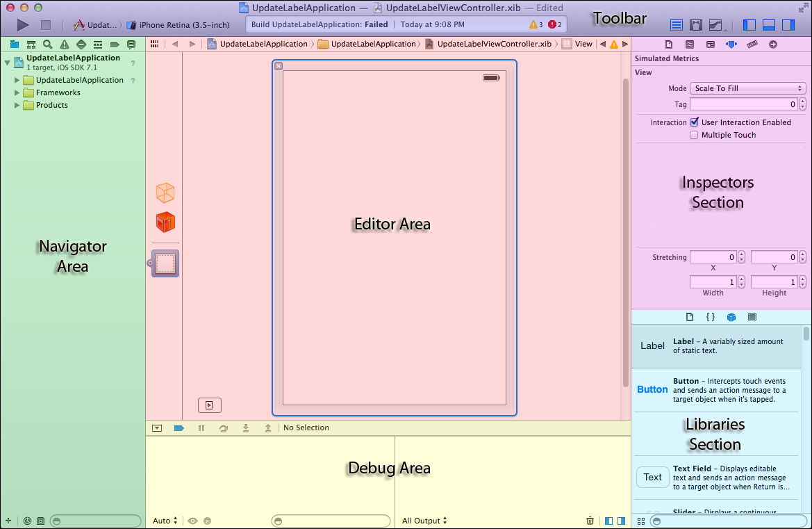This screenshot has height=529, width=812.
Task: Expand the Frameworks group
Action: (x=17, y=92)
